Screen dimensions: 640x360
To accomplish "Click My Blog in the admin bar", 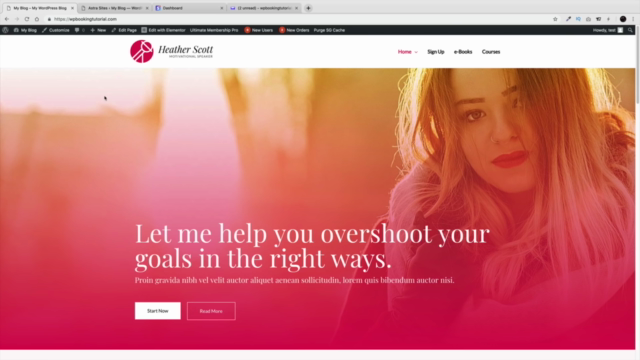I will click(25, 30).
